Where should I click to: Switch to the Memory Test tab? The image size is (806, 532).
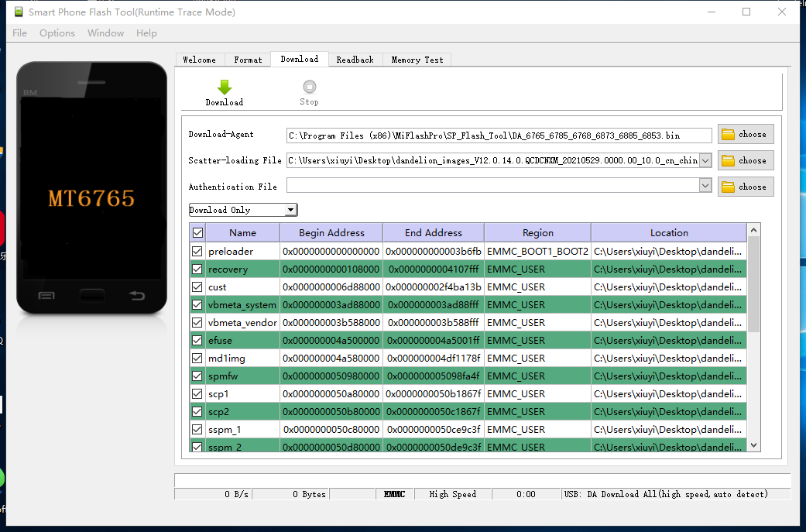[417, 60]
